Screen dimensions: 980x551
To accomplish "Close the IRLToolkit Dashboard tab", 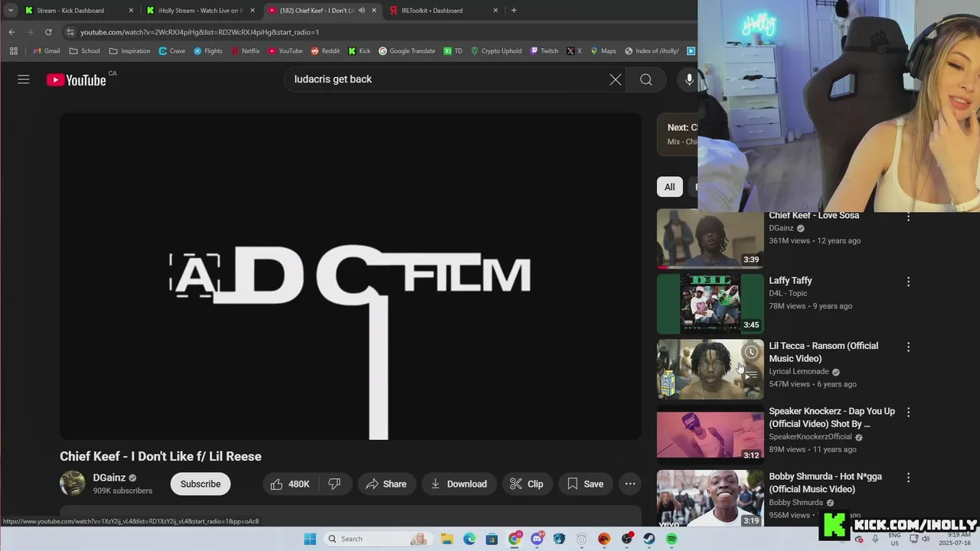I will tap(495, 11).
